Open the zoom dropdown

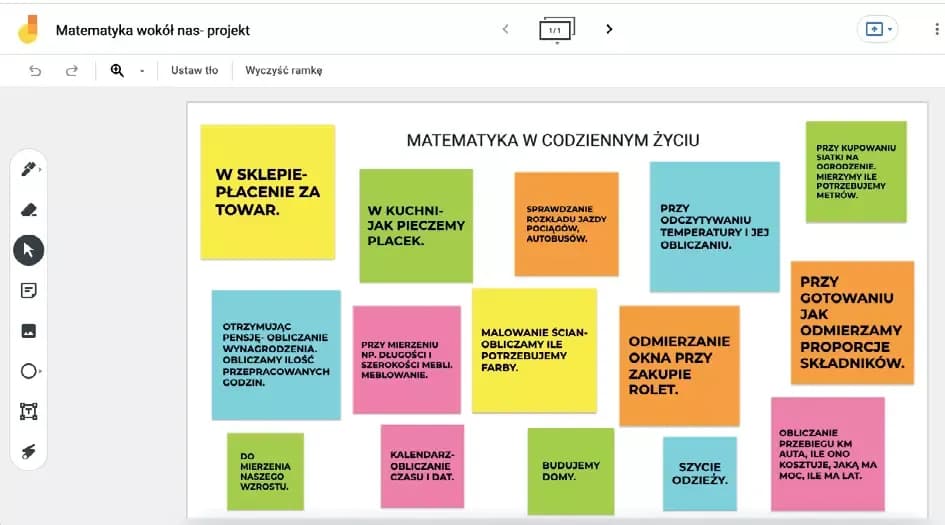(x=141, y=71)
